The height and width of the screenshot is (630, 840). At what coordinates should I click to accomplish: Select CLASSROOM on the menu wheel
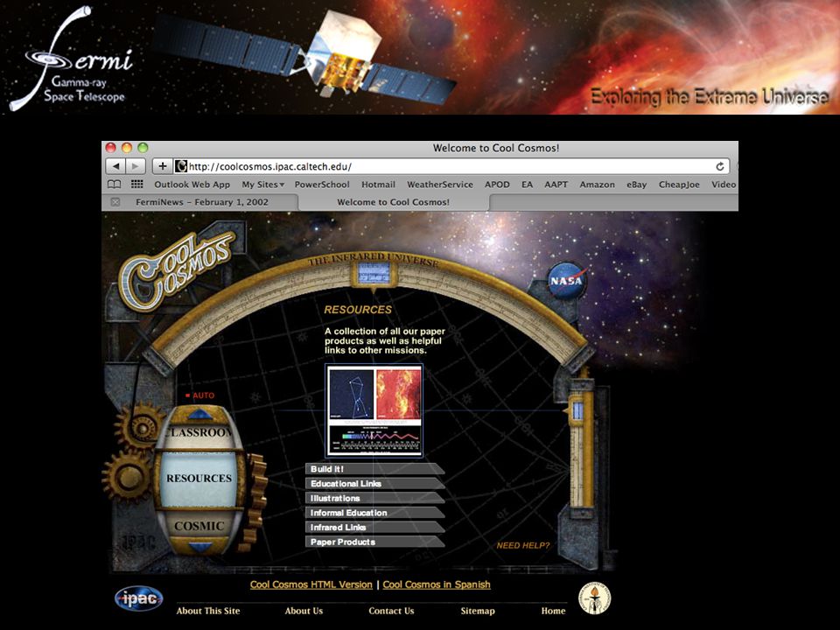pyautogui.click(x=199, y=433)
